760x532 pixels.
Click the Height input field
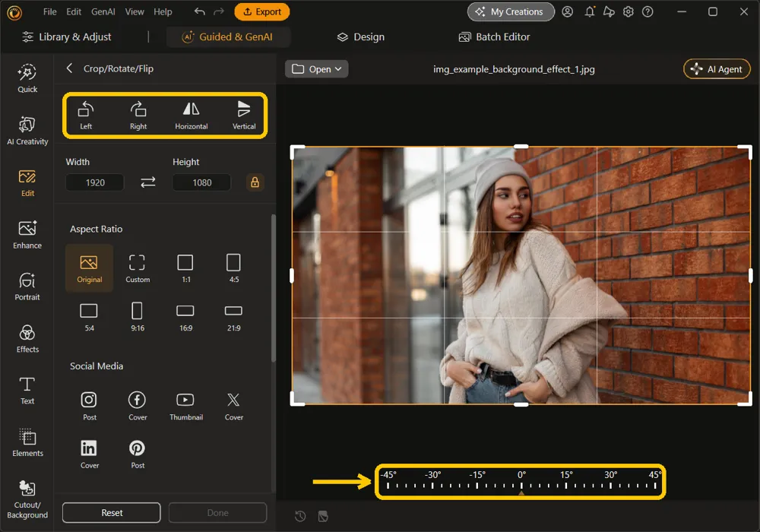pos(201,182)
